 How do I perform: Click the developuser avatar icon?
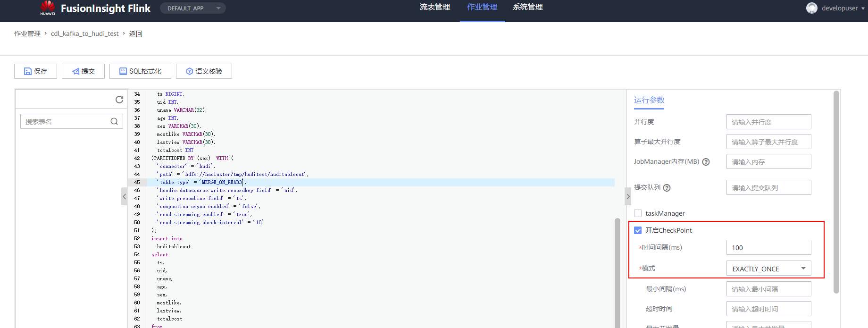coord(812,8)
